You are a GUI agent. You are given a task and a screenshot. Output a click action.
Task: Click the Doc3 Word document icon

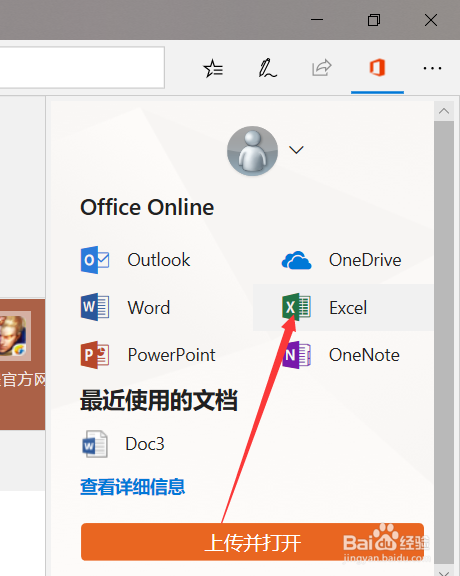(x=95, y=444)
